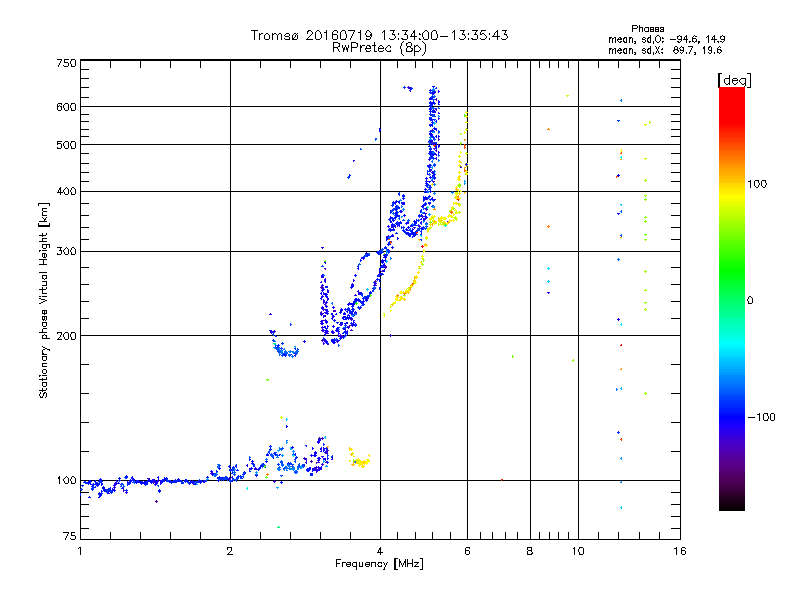
Task: Click the colorbar tick label "-100"
Action: 761,417
